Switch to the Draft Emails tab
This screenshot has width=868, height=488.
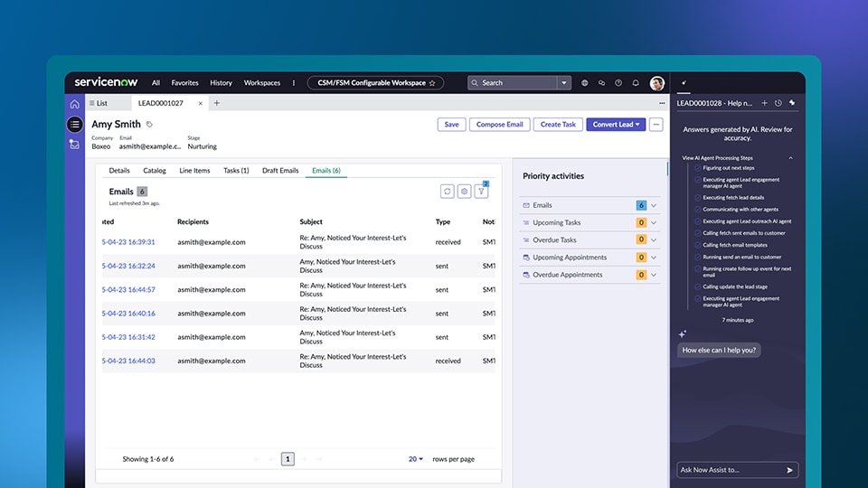coord(280,171)
